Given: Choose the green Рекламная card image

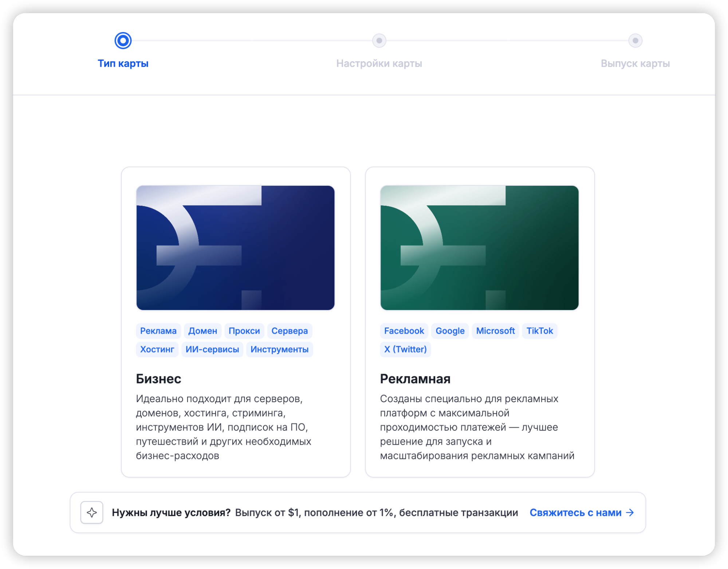Looking at the screenshot, I should click(479, 248).
